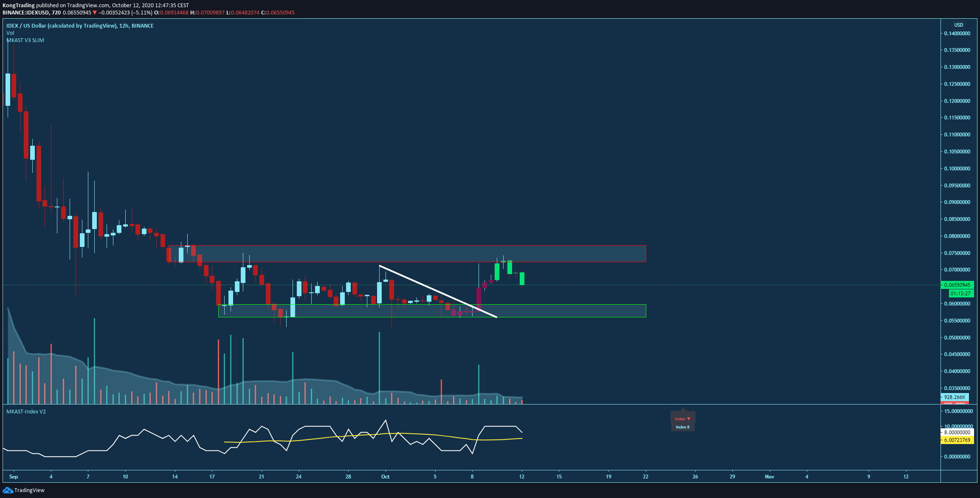Click index scale label 15.00000000
980x498 pixels.
[958, 411]
